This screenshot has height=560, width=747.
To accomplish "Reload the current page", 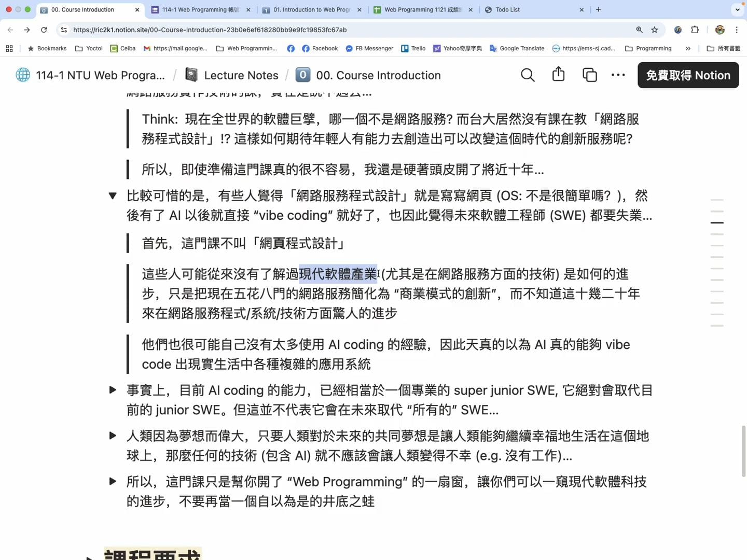I will [x=44, y=30].
